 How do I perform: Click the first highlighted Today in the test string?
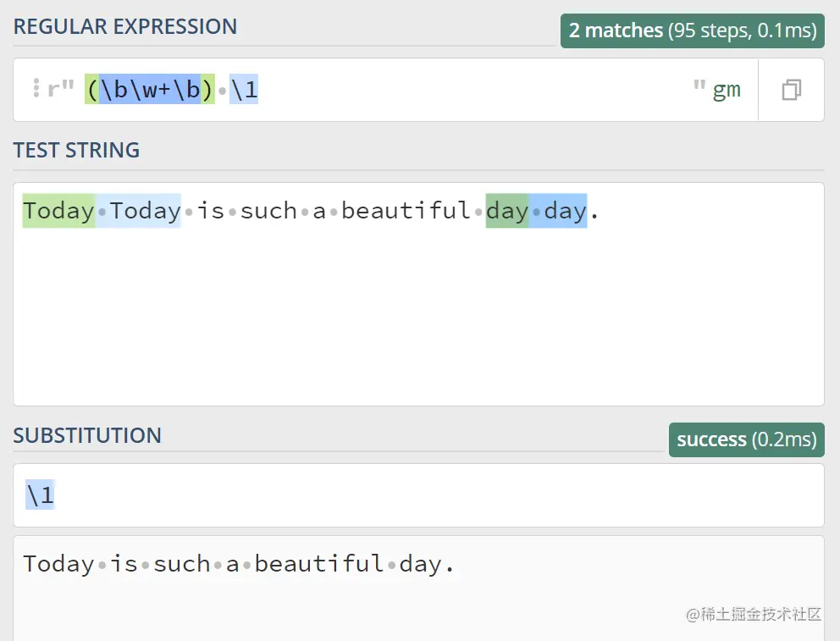(x=58, y=210)
